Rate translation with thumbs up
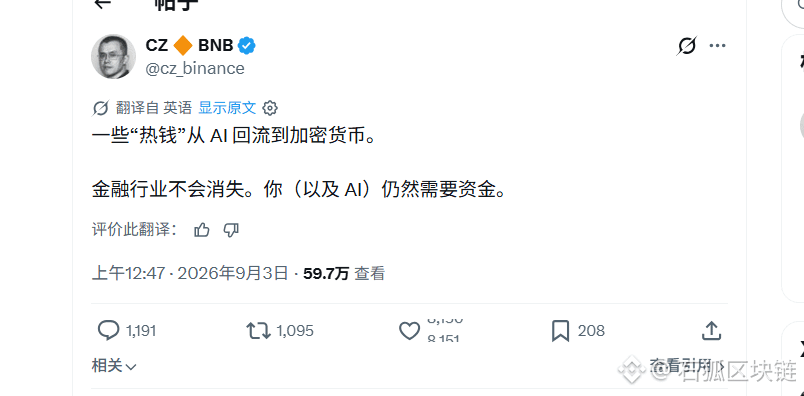804x396 pixels. click(202, 230)
